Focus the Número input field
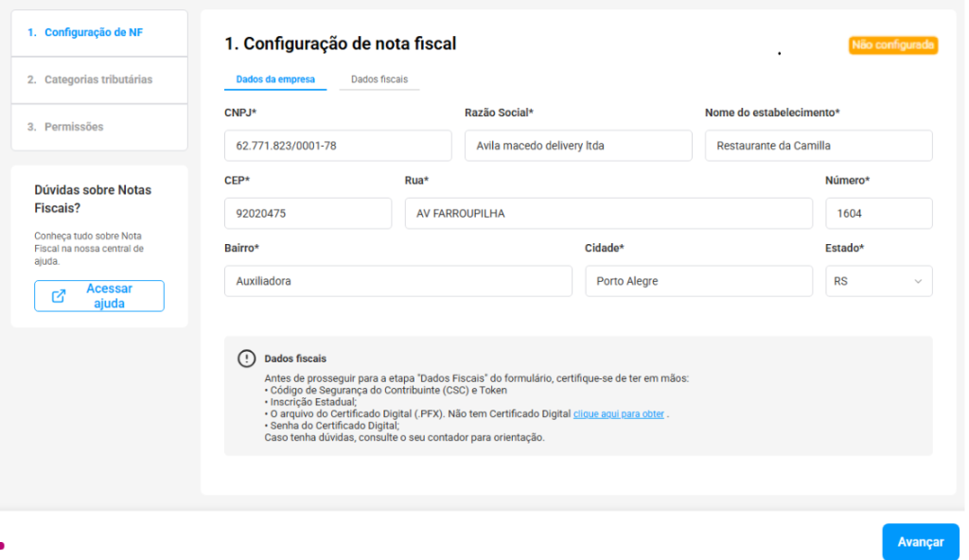969x560 pixels. (x=878, y=214)
